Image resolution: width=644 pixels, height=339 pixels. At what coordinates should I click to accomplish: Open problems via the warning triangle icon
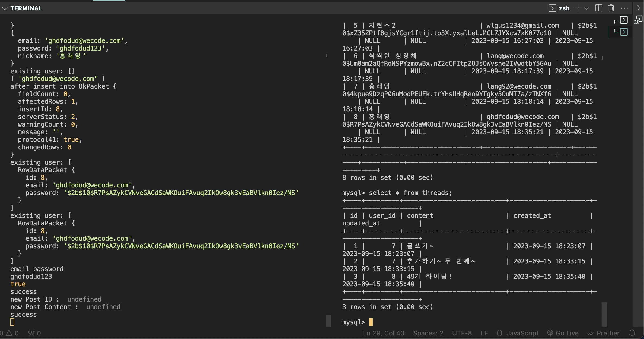point(9,333)
